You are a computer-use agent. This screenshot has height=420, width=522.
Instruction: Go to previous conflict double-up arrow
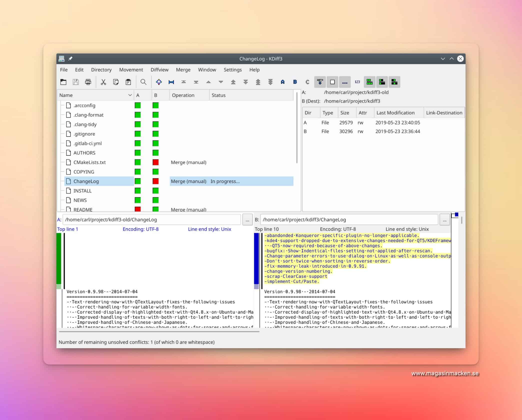(x=233, y=82)
